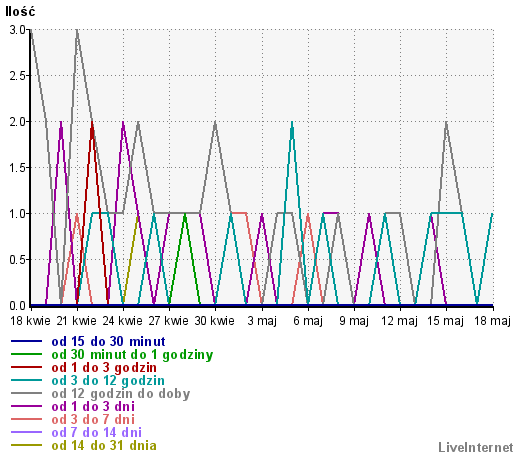The width and height of the screenshot is (520, 457).
Task: Click the dark blue legend line swatch
Action: tap(26, 341)
